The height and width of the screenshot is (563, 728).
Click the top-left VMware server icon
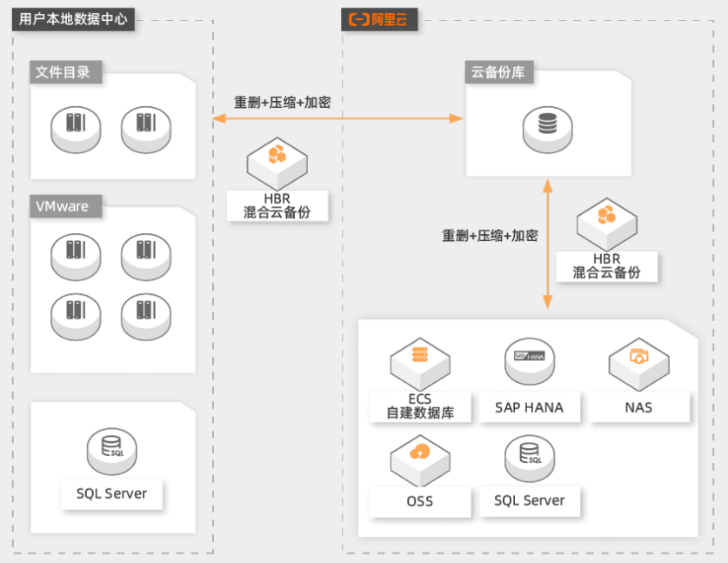pos(76,257)
